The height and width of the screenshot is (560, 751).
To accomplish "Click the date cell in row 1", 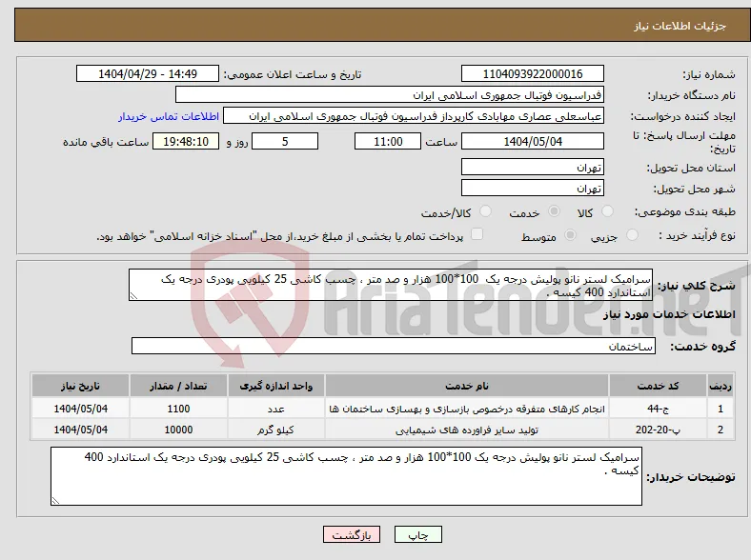I will click(80, 409).
